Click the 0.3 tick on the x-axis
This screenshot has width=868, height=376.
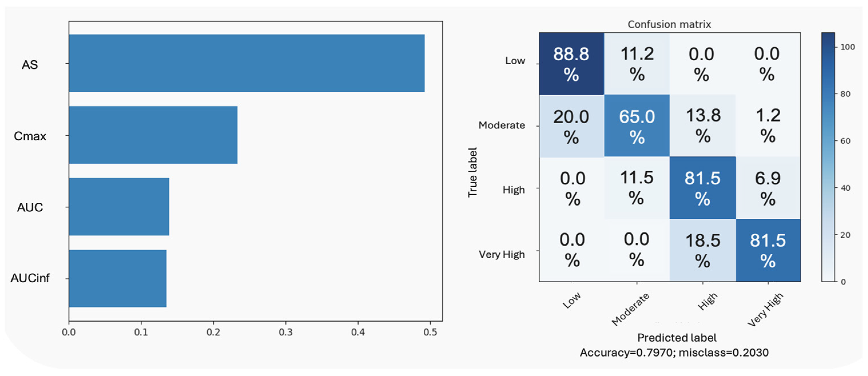[x=285, y=332]
